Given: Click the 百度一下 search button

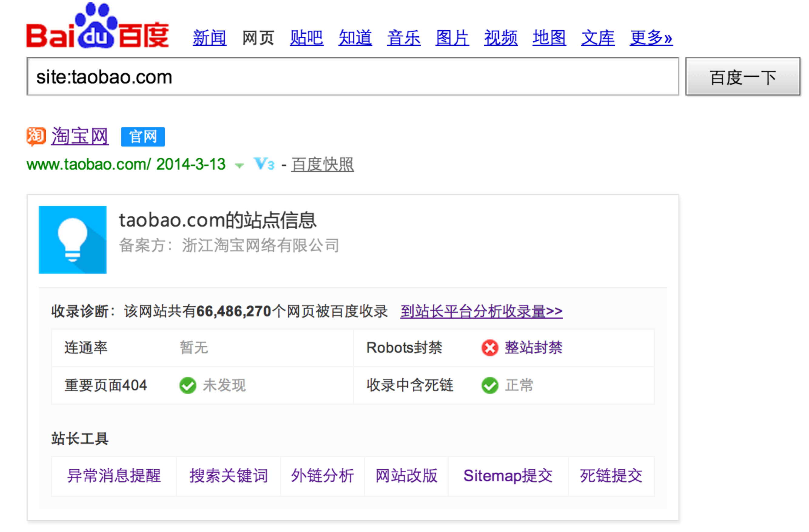Looking at the screenshot, I should click(x=743, y=76).
